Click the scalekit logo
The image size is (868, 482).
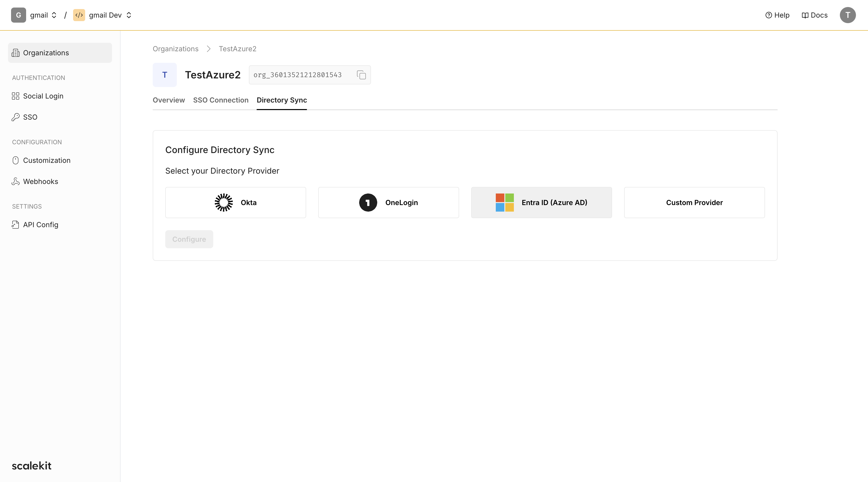pyautogui.click(x=32, y=466)
